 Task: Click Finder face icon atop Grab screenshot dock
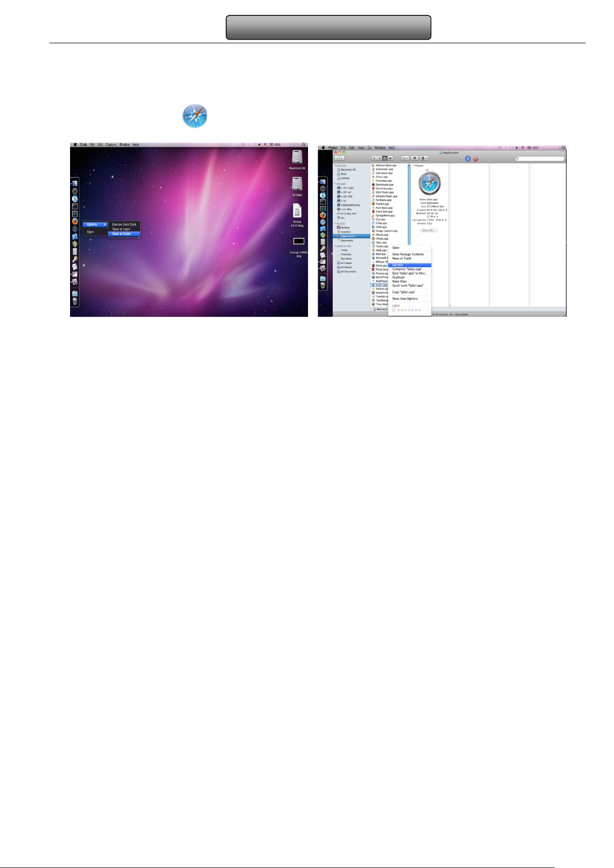(75, 183)
